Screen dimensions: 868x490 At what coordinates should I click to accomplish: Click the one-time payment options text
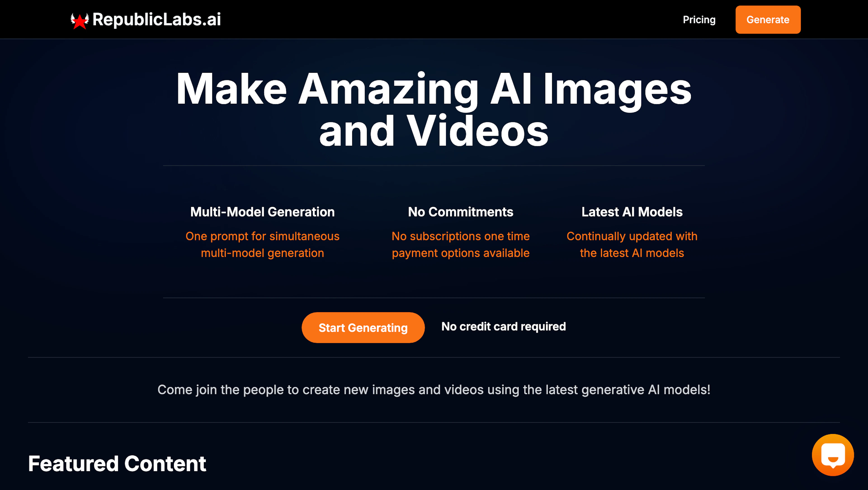pos(460,244)
